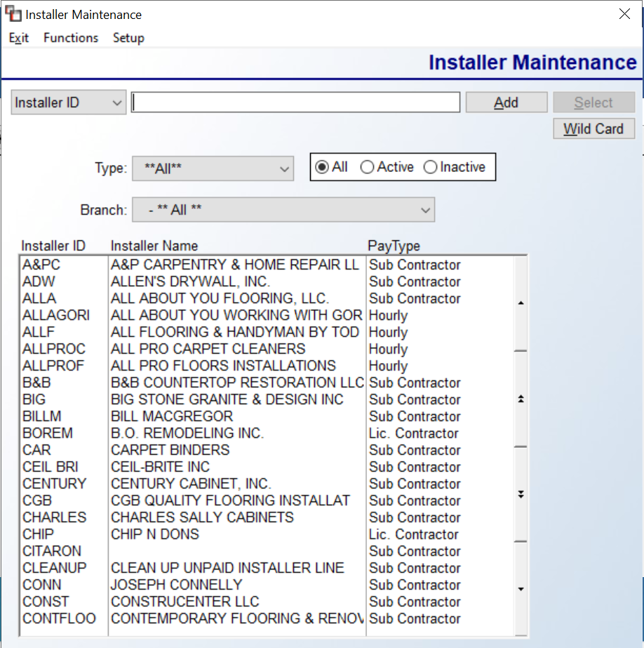Image resolution: width=644 pixels, height=648 pixels.
Task: Select the CONN Joseph Connelly row
Action: (x=267, y=585)
